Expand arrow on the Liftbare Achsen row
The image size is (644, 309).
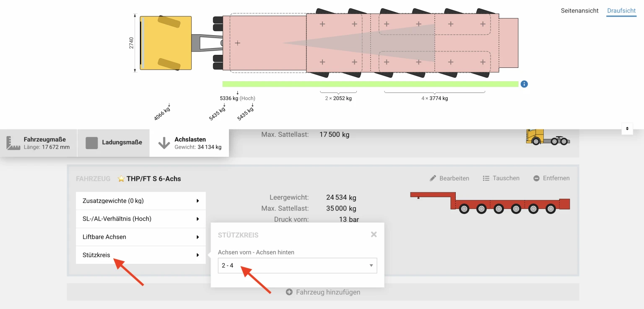tap(197, 237)
